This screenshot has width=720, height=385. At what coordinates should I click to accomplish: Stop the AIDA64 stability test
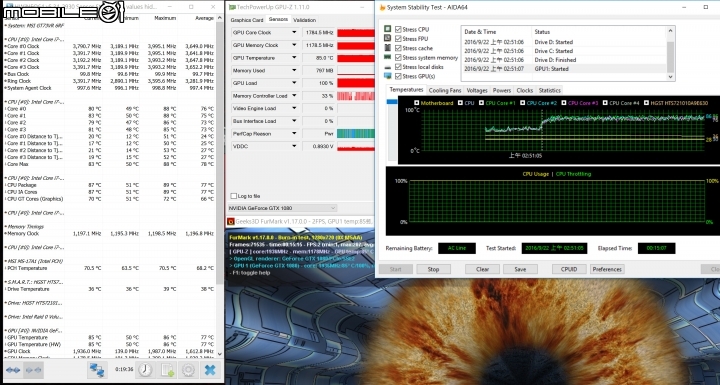tap(433, 269)
